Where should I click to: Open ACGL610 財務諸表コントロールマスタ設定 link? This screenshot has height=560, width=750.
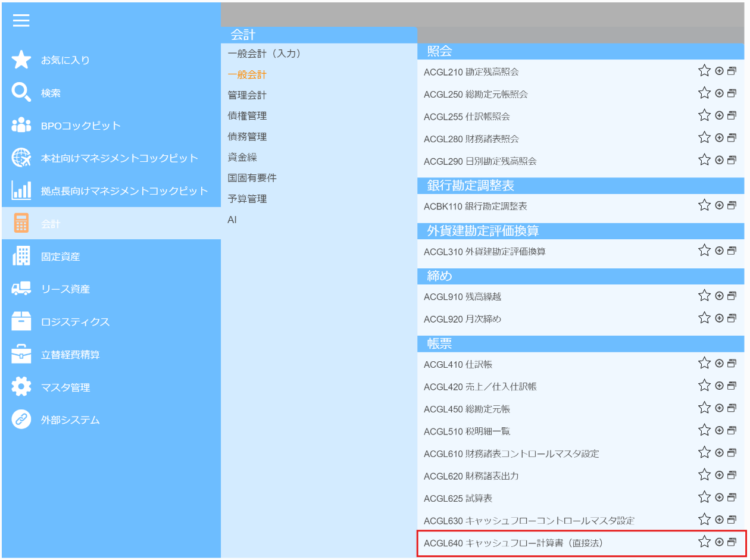[x=511, y=453]
